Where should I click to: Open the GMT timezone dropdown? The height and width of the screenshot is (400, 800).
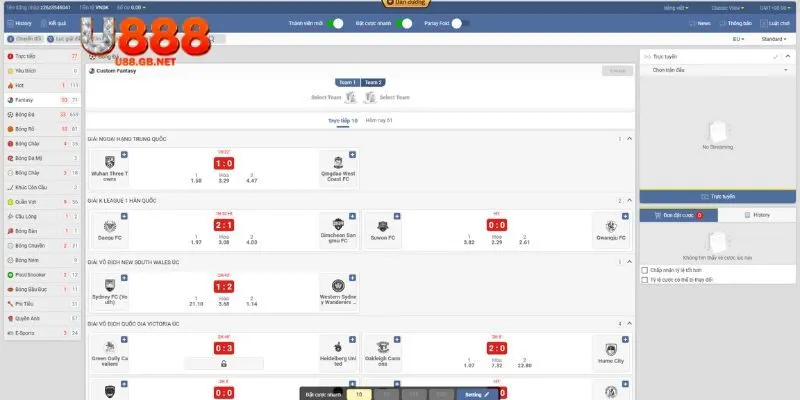click(774, 8)
